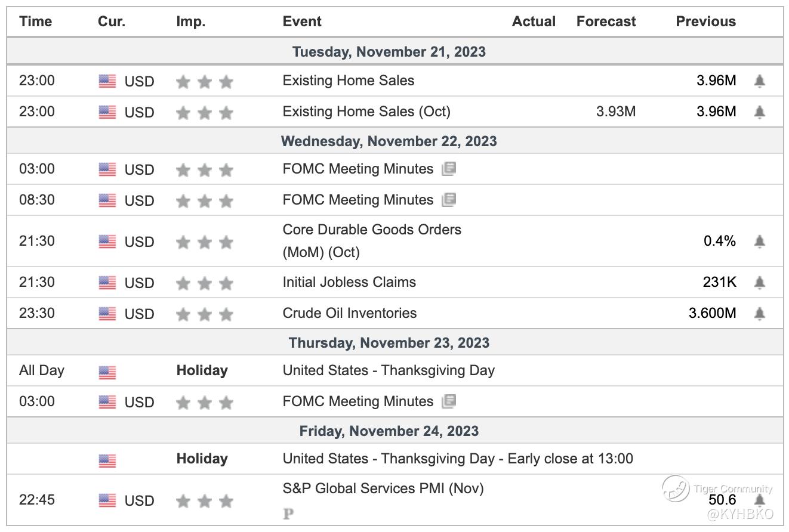Open document icon beside 08:30 FOMC Meeting Minutes
This screenshot has height=532, width=789.
point(449,200)
